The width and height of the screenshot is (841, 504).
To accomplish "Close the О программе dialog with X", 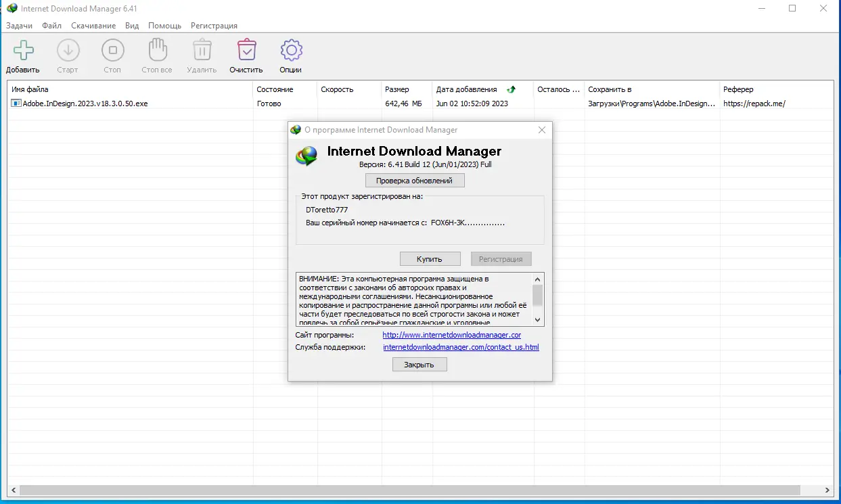I will pyautogui.click(x=541, y=130).
